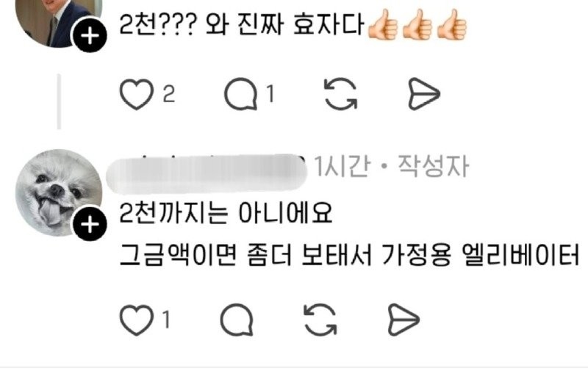Open the '2천까지는 아니에요' comment text
Viewport: 588px width, 371px height.
click(x=226, y=213)
